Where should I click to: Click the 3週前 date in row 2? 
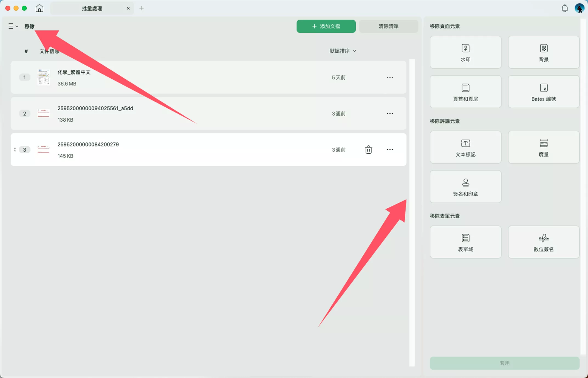(x=339, y=114)
